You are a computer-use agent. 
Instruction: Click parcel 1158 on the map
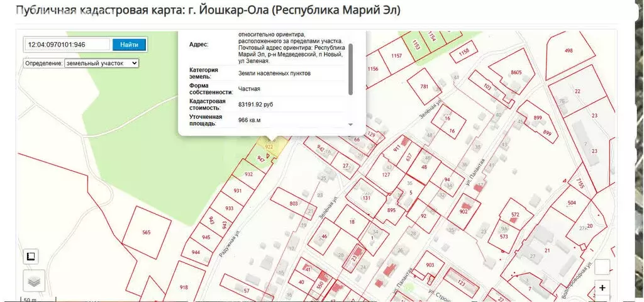464,52
